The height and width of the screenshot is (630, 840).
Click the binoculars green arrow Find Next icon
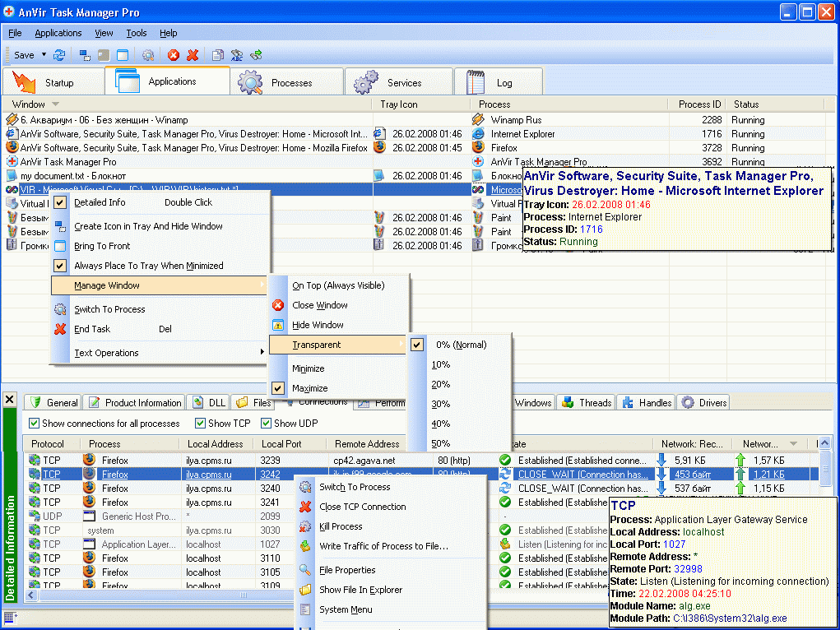[x=256, y=54]
